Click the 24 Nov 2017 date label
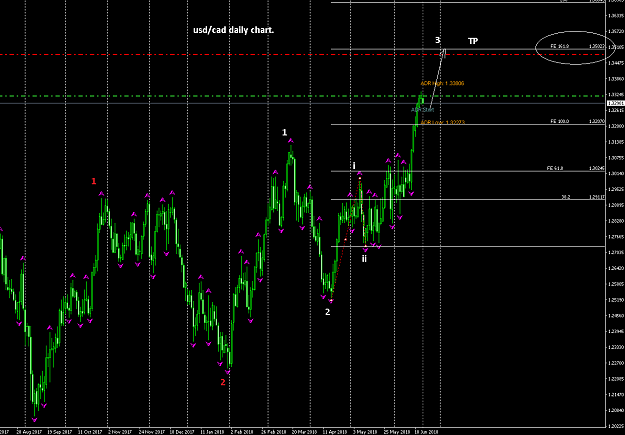625x435 pixels. [x=151, y=431]
